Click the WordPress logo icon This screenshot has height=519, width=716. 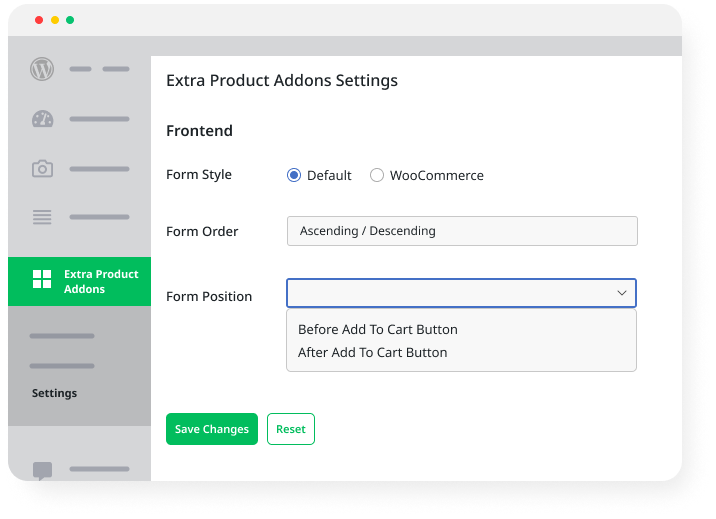click(42, 69)
